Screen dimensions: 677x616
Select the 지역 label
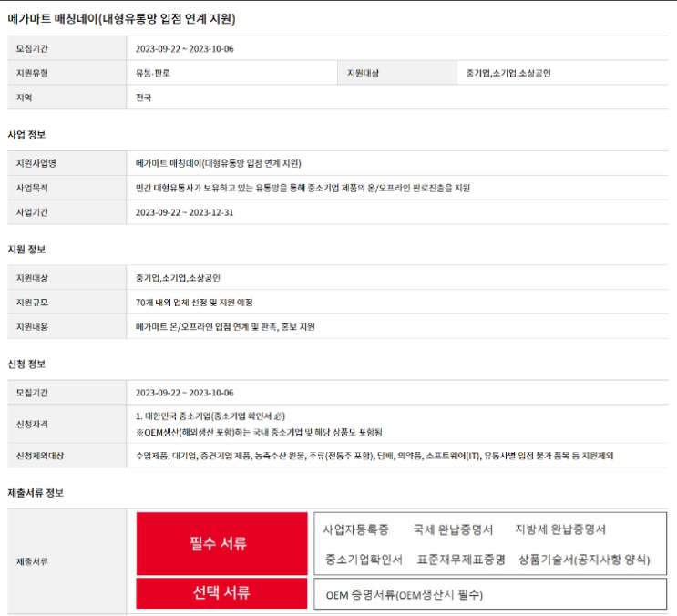pos(25,98)
